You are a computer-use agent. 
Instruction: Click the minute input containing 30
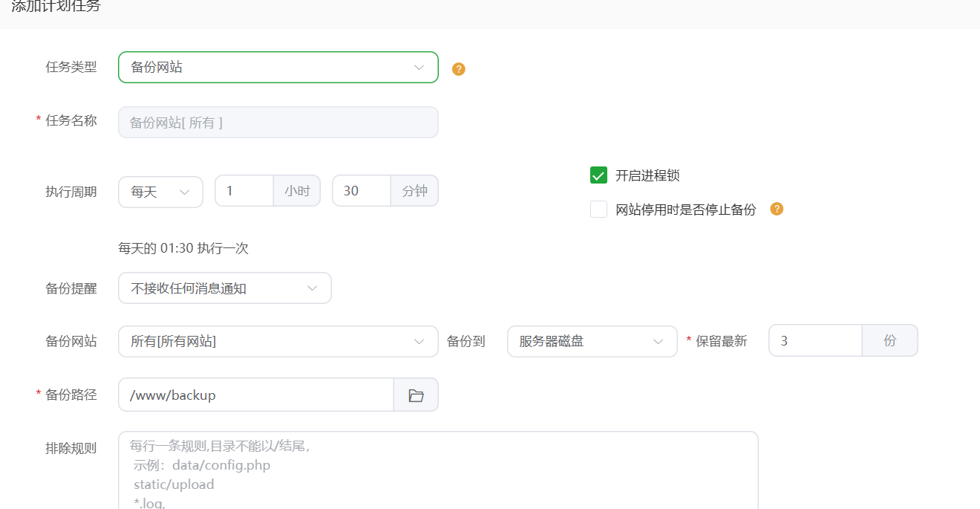pos(362,190)
